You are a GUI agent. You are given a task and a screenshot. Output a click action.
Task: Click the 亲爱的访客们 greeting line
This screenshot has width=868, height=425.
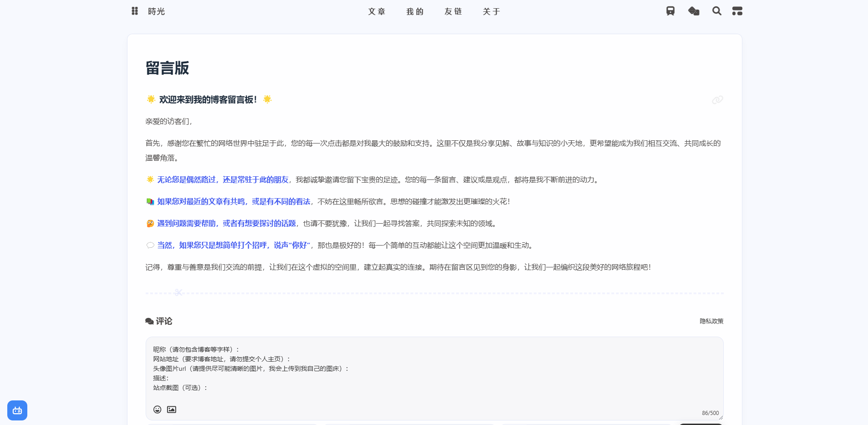pyautogui.click(x=169, y=121)
